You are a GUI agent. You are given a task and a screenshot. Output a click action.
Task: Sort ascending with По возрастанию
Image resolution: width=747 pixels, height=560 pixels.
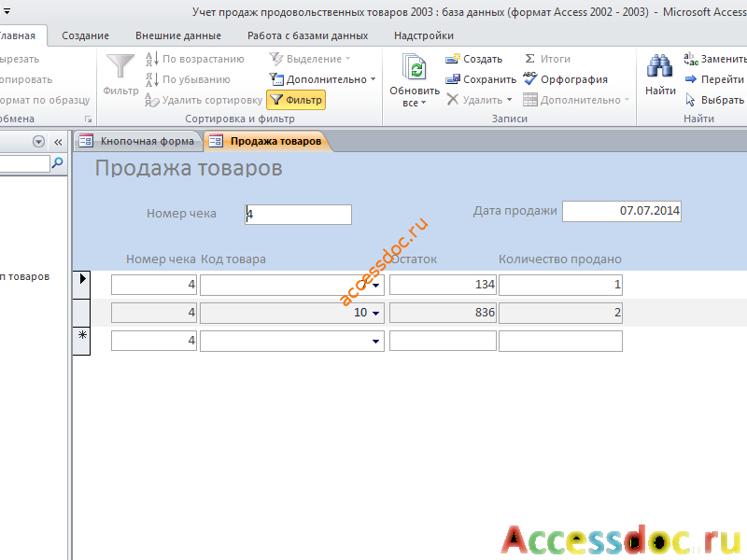point(194,59)
